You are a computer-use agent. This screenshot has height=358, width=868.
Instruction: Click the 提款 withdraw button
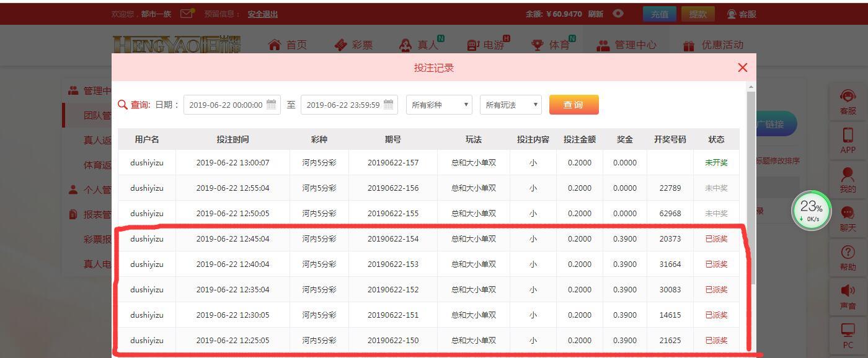click(697, 14)
